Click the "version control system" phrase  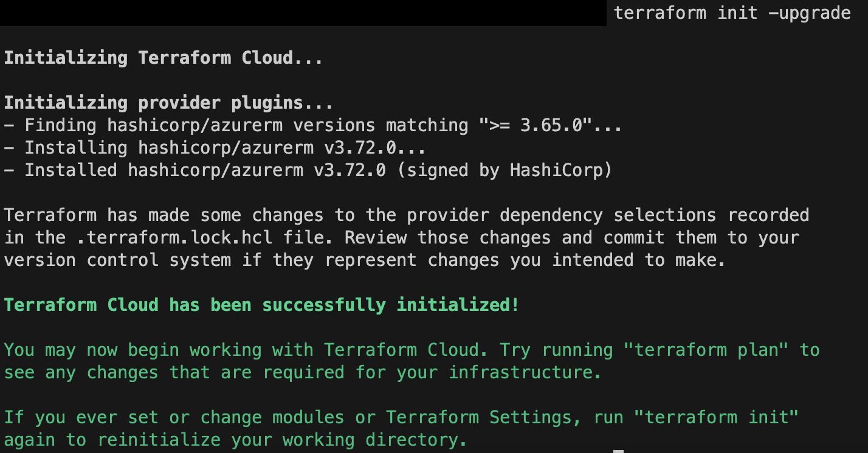(x=117, y=260)
